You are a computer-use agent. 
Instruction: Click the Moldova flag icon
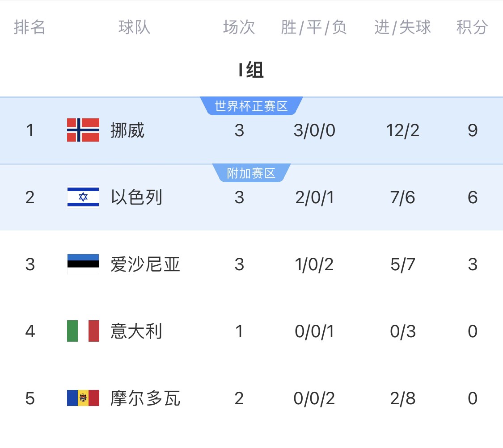(83, 398)
